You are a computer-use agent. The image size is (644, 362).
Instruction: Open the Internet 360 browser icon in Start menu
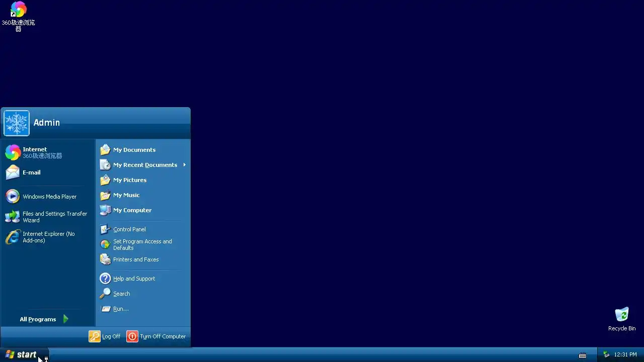click(13, 152)
